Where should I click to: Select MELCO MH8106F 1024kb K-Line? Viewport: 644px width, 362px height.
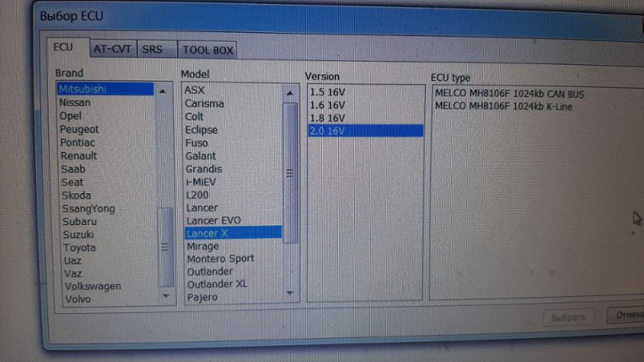[x=503, y=107]
